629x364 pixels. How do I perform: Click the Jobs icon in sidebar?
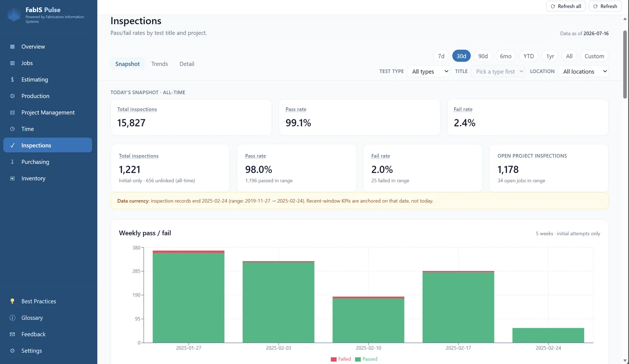12,63
